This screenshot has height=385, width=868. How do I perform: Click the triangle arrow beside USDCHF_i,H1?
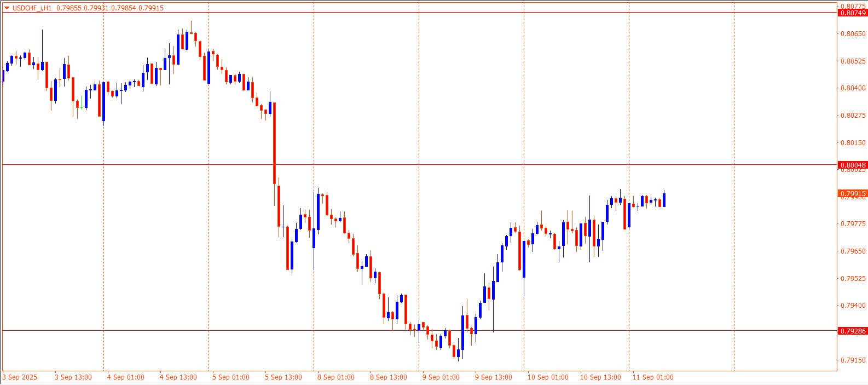[x=7, y=8]
